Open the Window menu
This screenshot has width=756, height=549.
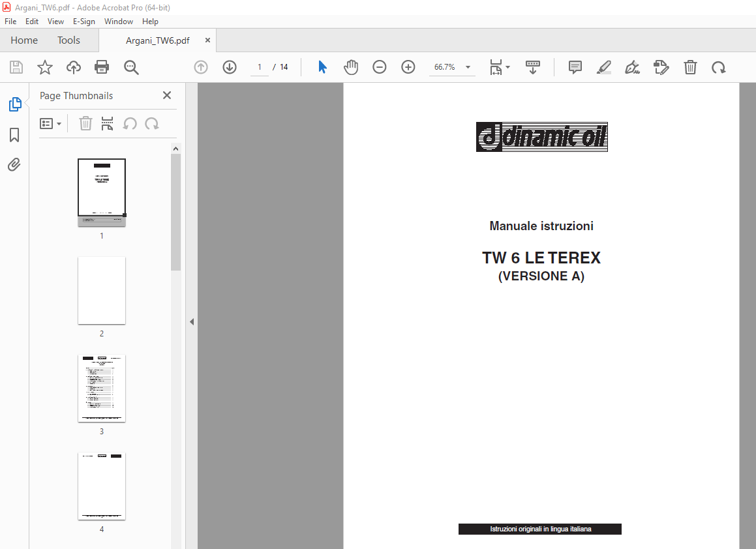[x=119, y=22]
